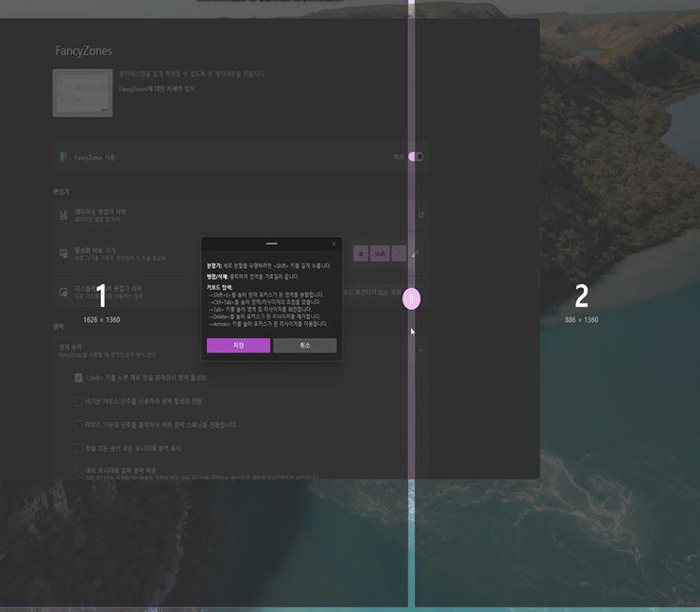The image size is (700, 612).
Task: Click the 1626 × 1360 zone size label
Action: coord(101,319)
